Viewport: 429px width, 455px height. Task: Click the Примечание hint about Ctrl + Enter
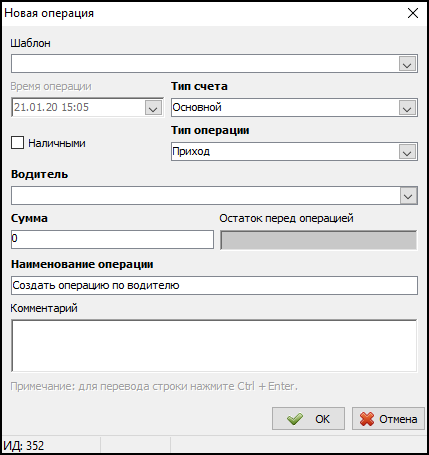coord(154,386)
